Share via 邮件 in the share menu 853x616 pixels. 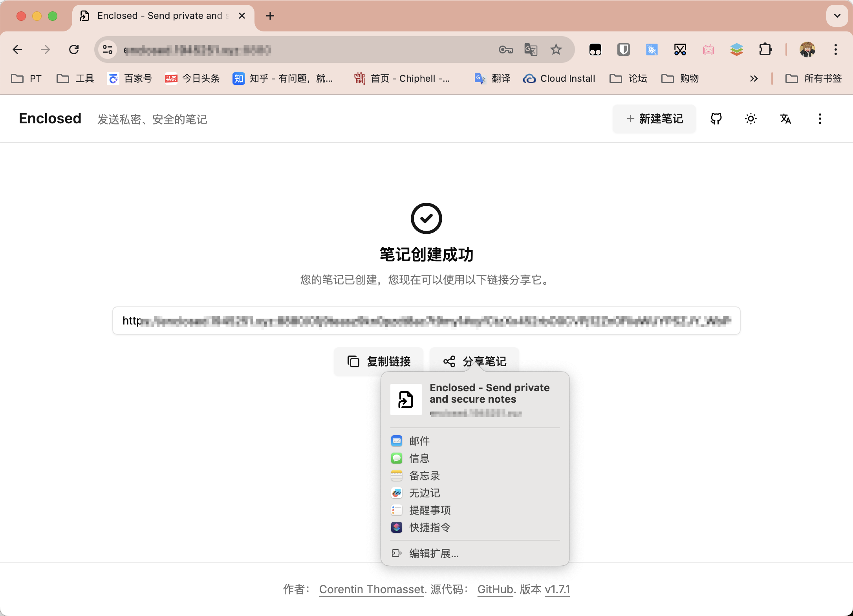pyautogui.click(x=475, y=441)
